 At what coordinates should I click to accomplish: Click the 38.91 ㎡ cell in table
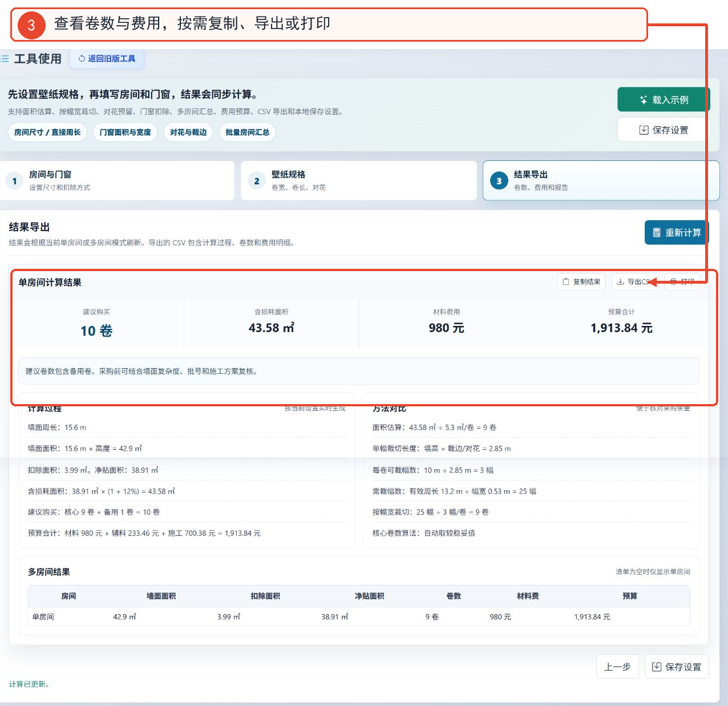335,617
